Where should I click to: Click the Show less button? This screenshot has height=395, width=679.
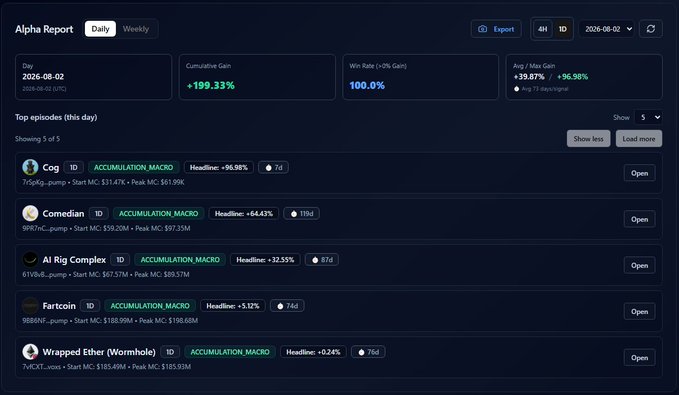pyautogui.click(x=588, y=139)
